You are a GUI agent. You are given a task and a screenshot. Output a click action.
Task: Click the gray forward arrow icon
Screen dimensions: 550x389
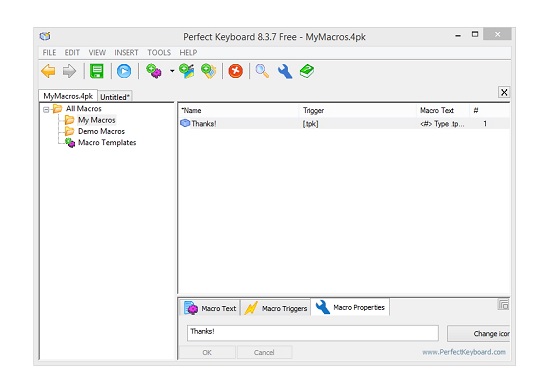pos(69,71)
